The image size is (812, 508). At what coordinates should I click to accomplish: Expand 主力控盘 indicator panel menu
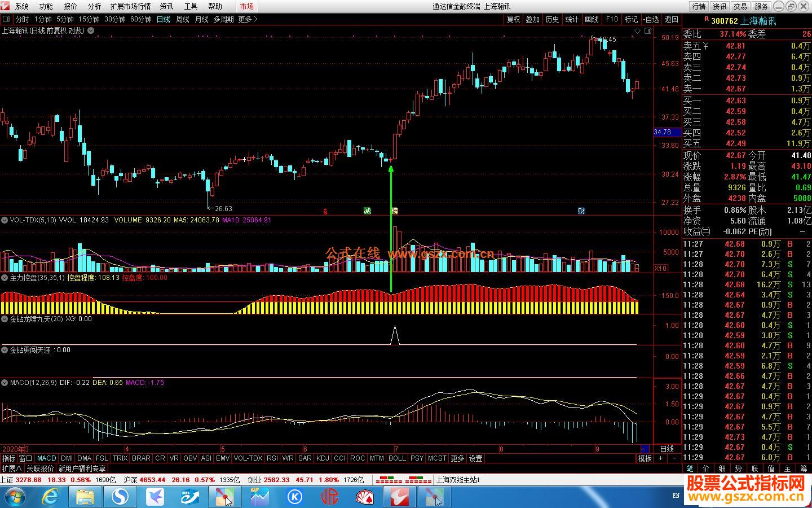5,278
